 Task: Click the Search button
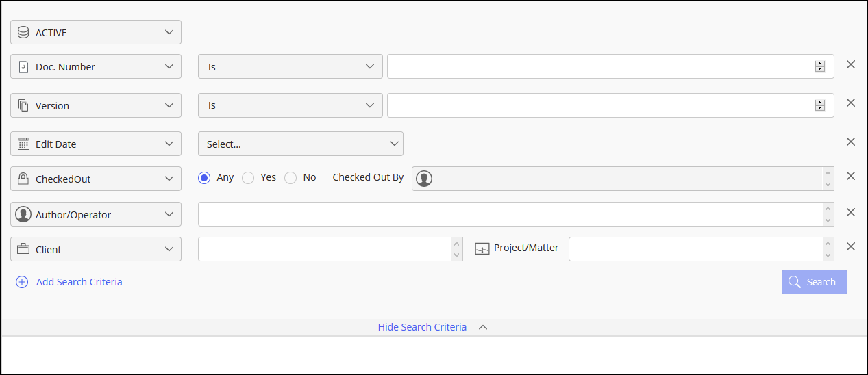[814, 282]
